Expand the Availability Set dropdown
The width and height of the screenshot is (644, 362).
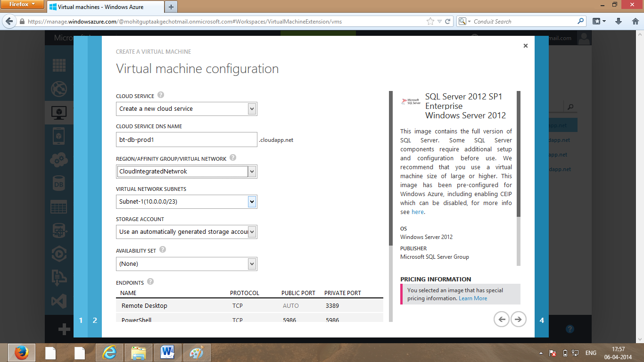click(187, 264)
